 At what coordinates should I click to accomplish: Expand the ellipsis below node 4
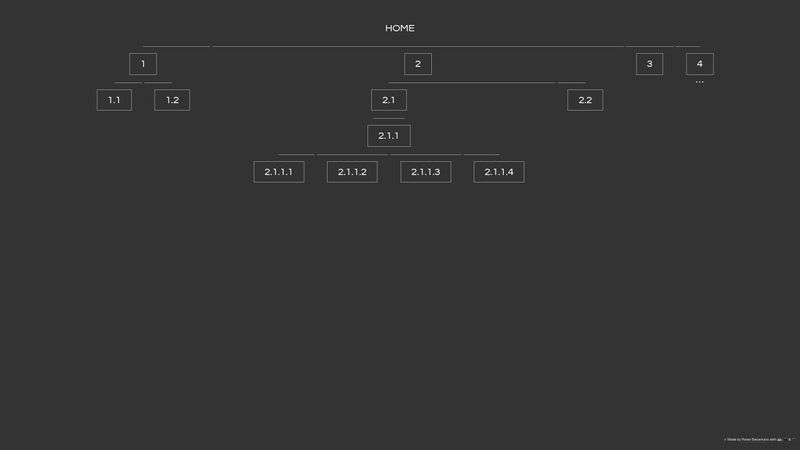(700, 82)
